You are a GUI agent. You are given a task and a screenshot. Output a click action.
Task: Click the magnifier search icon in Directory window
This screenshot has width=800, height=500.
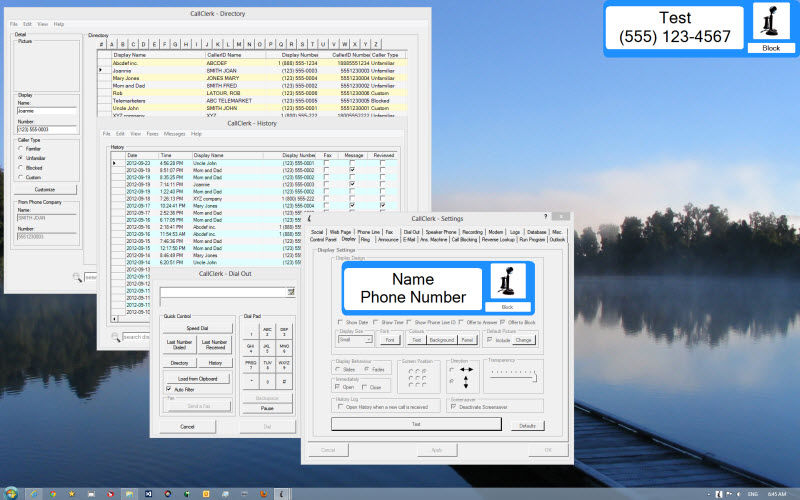tap(77, 276)
